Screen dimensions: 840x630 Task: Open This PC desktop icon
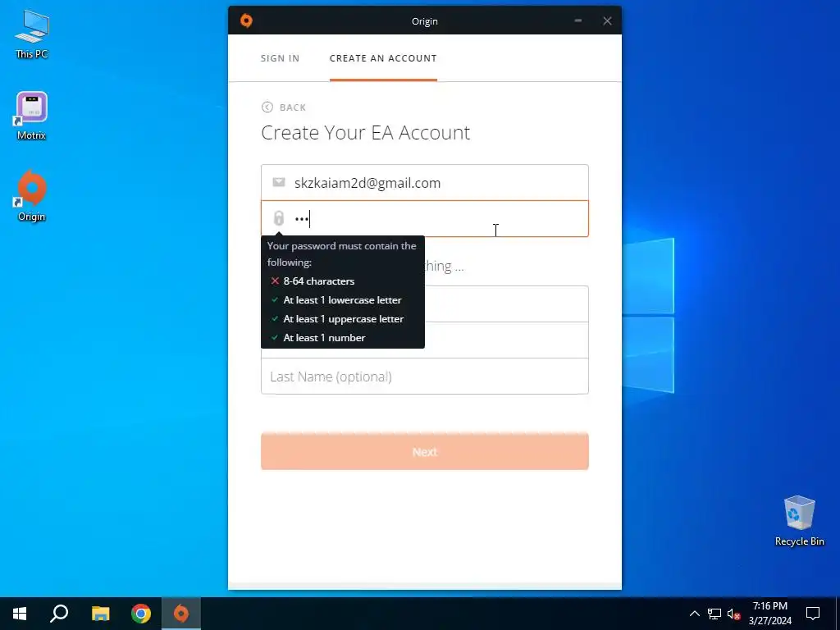point(32,34)
